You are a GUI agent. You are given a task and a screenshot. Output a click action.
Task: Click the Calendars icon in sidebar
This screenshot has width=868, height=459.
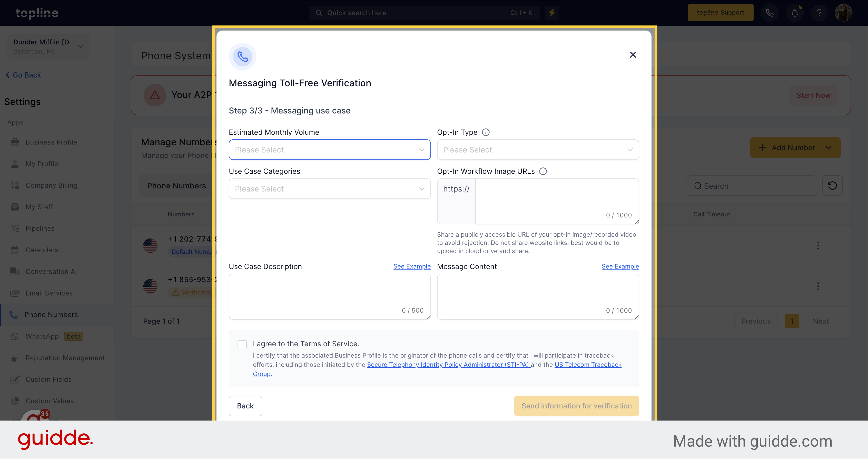pos(15,250)
